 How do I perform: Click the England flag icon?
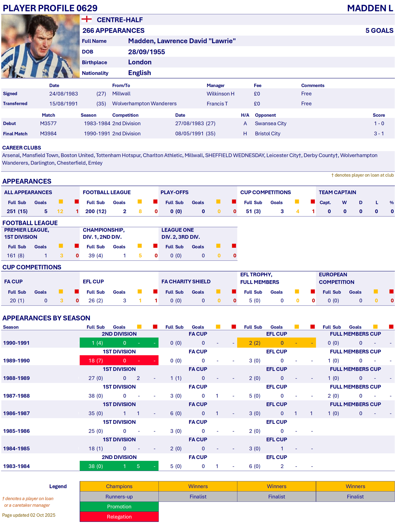[87, 19]
